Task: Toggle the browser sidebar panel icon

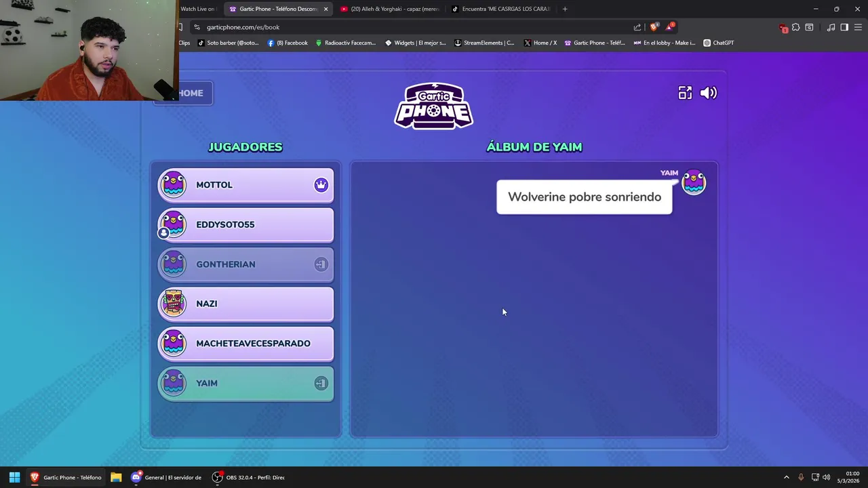Action: [x=844, y=27]
